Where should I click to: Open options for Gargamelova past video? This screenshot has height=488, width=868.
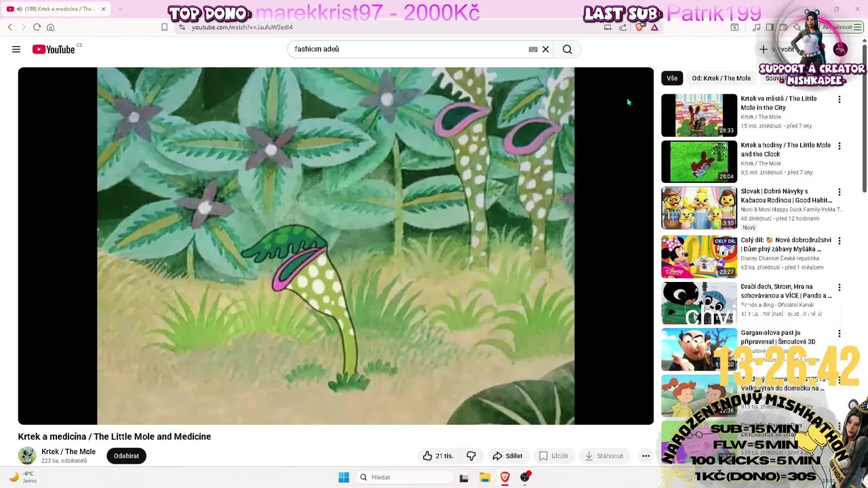[839, 333]
